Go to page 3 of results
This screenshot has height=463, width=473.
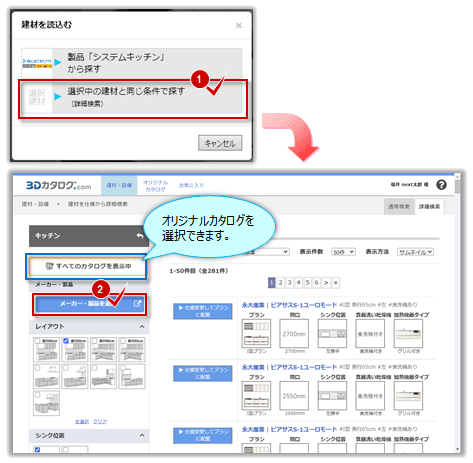tap(290, 283)
